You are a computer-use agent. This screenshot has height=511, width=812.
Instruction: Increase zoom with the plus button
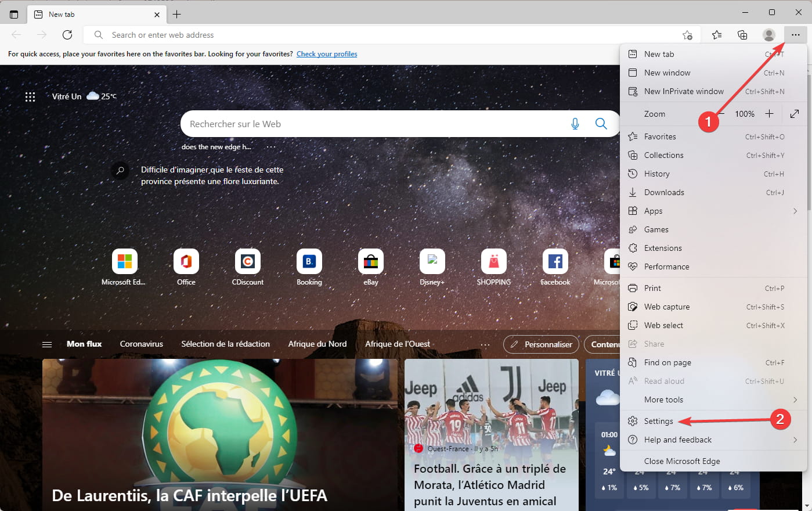tap(769, 114)
